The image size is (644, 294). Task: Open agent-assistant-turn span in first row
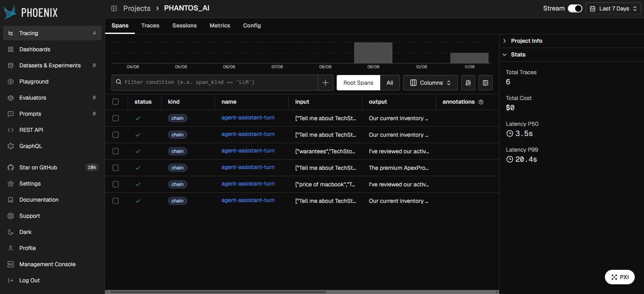click(248, 118)
